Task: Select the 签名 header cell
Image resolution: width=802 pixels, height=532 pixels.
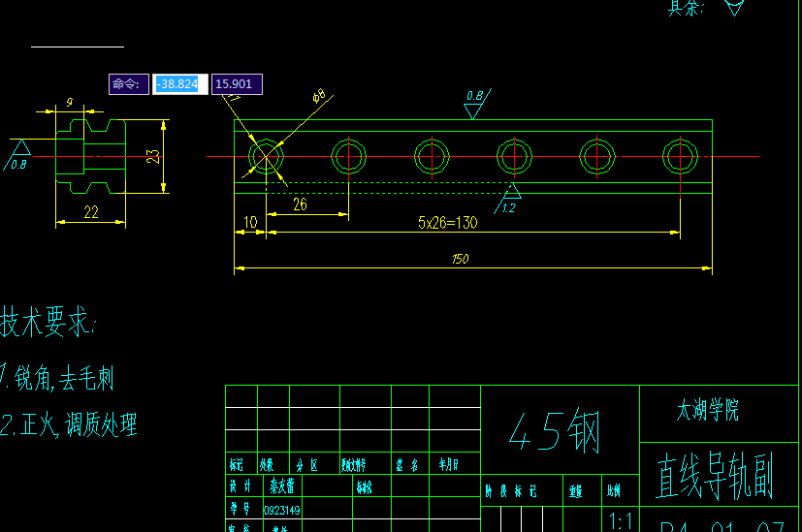Action: point(407,465)
